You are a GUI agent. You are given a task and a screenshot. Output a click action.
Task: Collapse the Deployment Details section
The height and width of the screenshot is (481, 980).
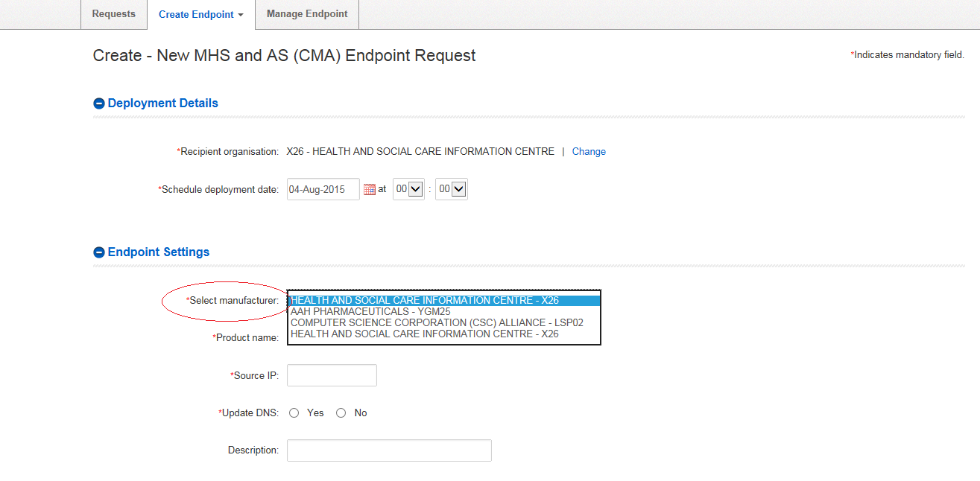pos(98,103)
